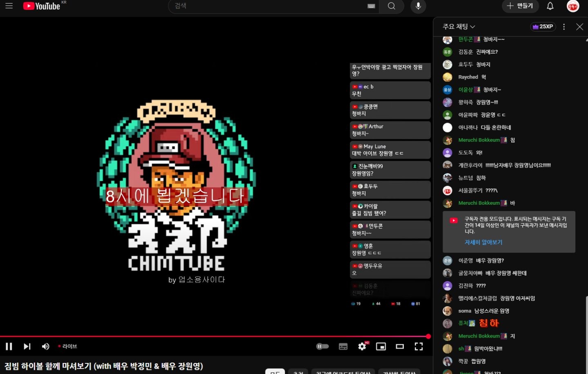Click the 자세히 알아보기 link
588x374 pixels.
point(483,242)
